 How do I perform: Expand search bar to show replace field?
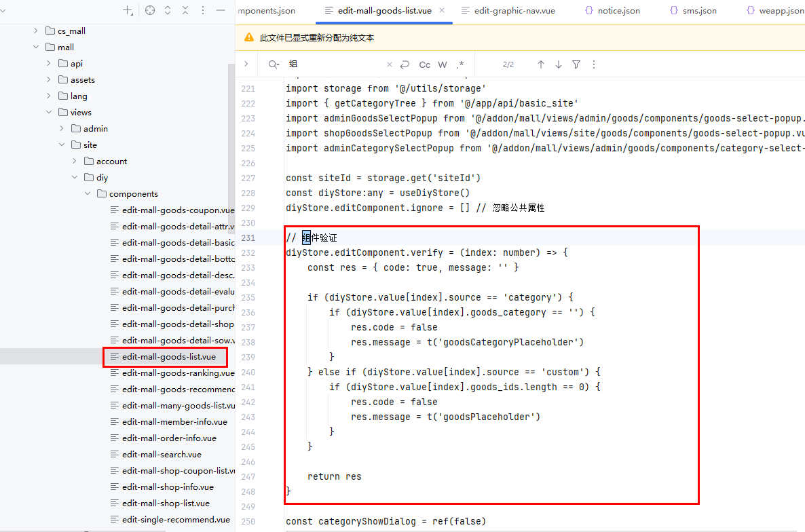pyautogui.click(x=246, y=64)
